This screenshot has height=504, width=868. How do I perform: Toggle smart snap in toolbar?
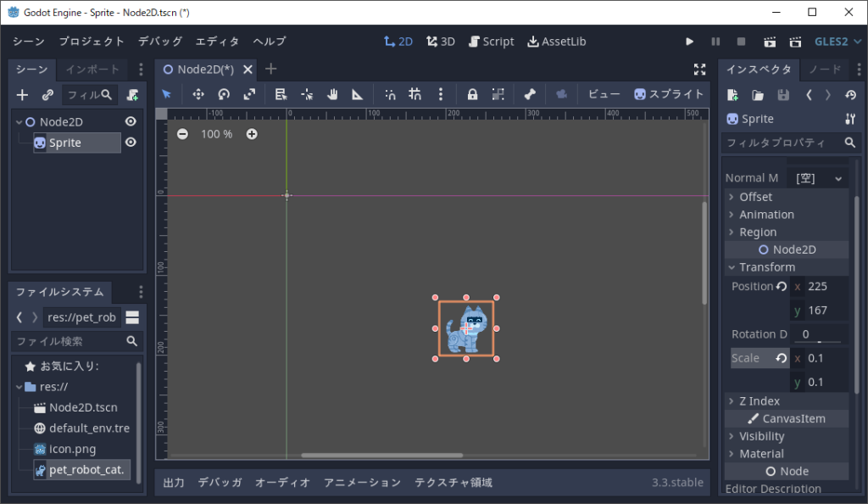pyautogui.click(x=390, y=95)
